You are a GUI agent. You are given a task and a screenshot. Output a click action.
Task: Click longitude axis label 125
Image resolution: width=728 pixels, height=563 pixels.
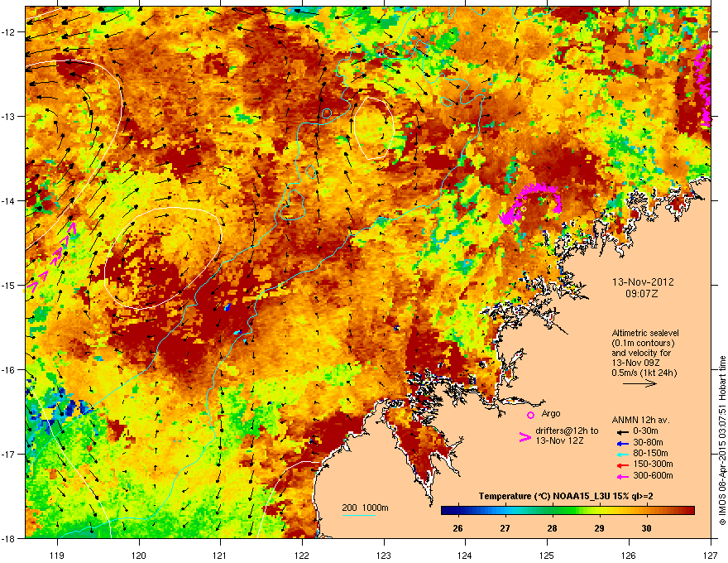547,556
